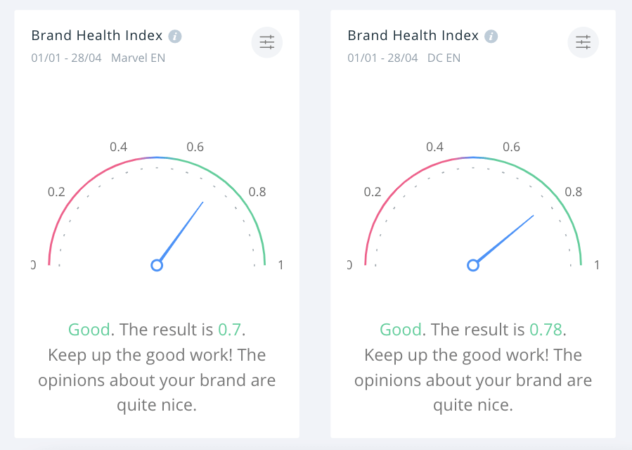Click the green Good label on Marvel card
Image resolution: width=632 pixels, height=450 pixels.
[88, 329]
